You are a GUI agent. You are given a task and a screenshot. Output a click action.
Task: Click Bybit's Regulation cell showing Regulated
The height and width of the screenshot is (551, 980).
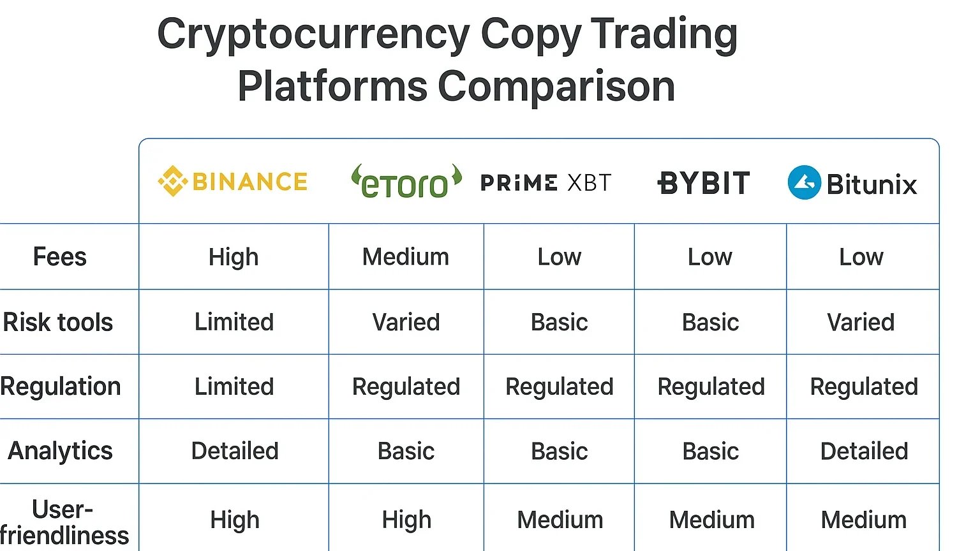coord(711,386)
